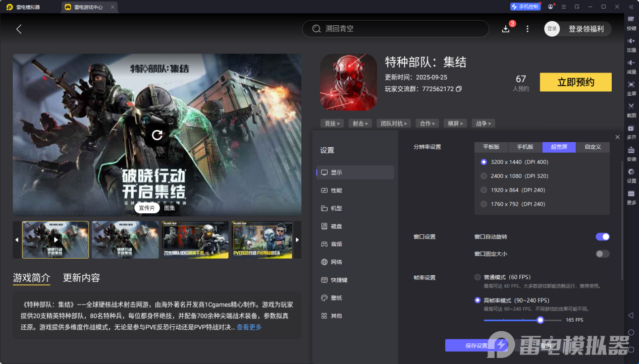The width and height of the screenshot is (639, 364).
Task: Expand the 战争 game tag dropdown
Action: pyautogui.click(x=483, y=123)
